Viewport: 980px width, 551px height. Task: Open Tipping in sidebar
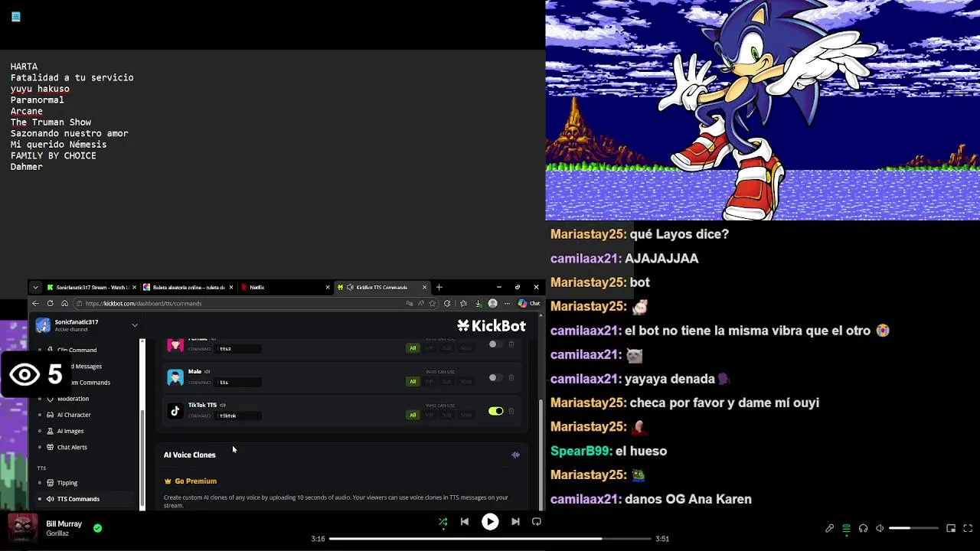[67, 483]
